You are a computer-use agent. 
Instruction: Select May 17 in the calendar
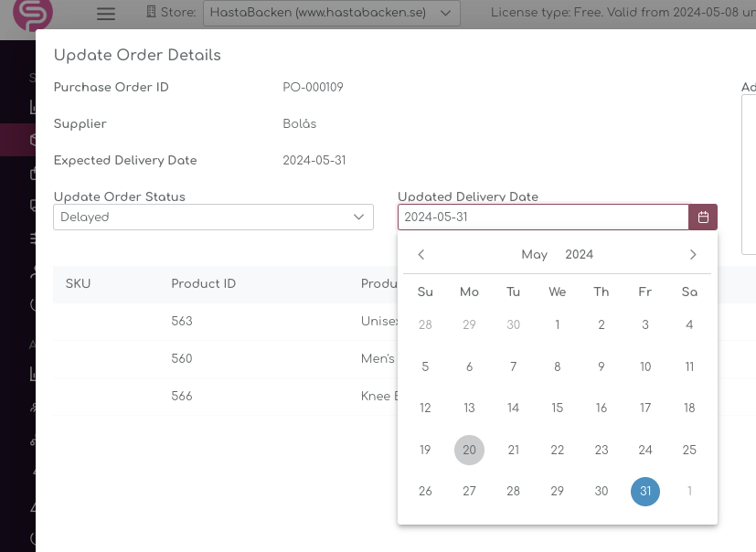pos(645,408)
